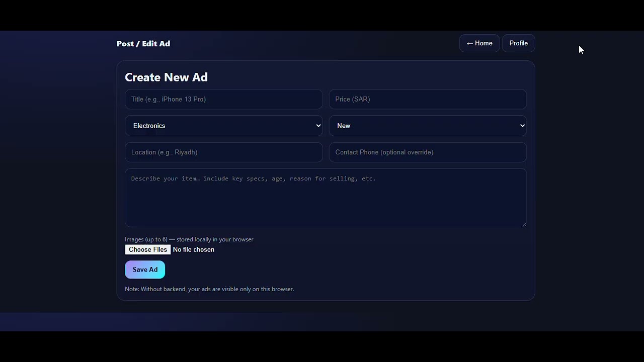Open the Profile page

point(518,43)
